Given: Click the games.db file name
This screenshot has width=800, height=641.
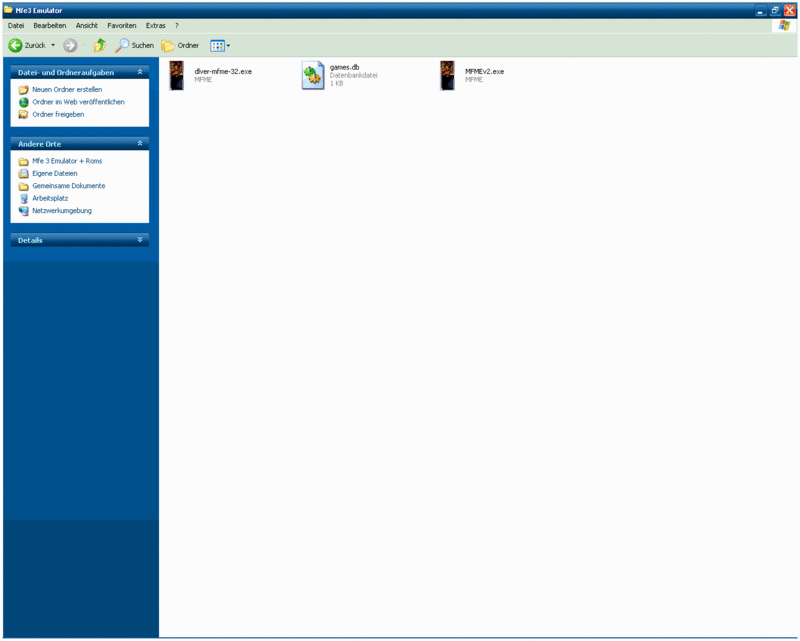Looking at the screenshot, I should coord(344,67).
